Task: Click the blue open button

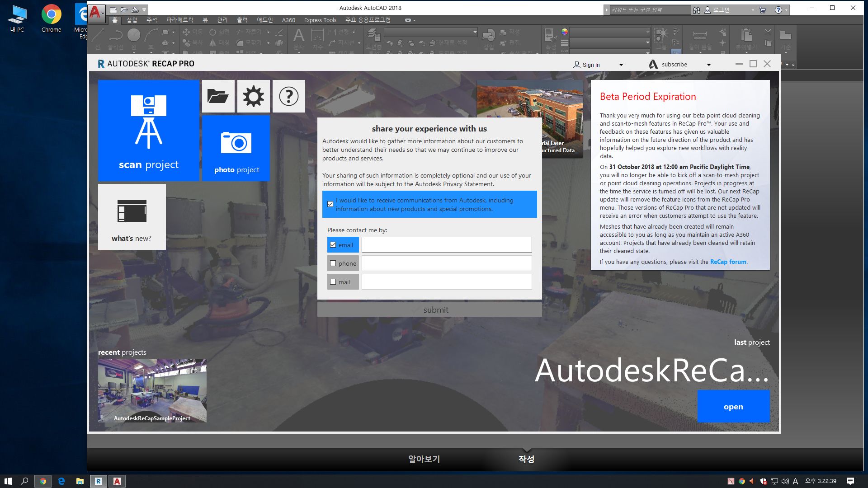Action: coord(733,406)
